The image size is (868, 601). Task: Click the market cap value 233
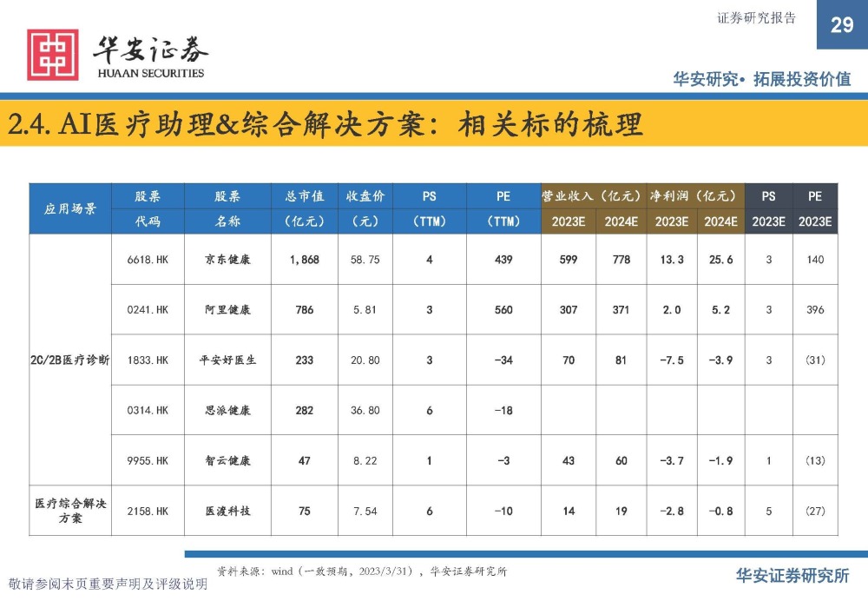tap(305, 360)
